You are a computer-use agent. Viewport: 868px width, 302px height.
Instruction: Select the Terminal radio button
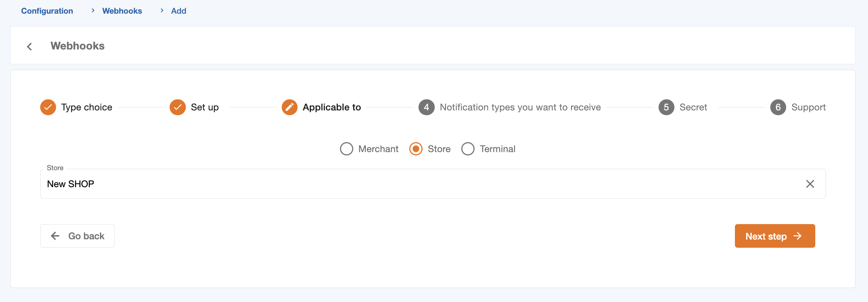pos(468,149)
